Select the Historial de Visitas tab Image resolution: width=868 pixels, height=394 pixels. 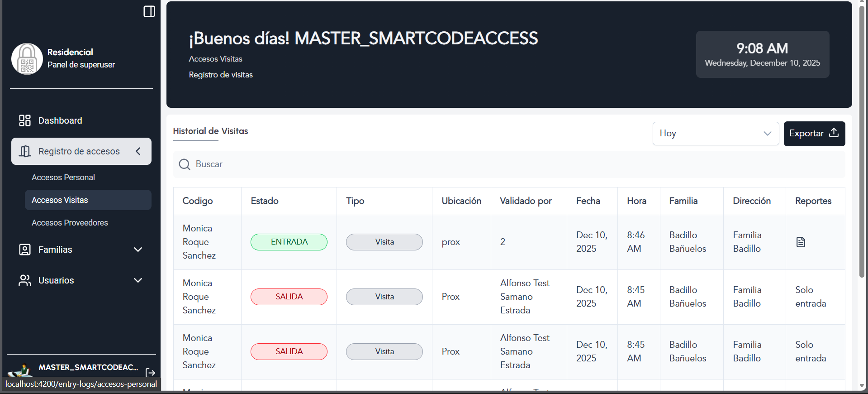(x=210, y=131)
